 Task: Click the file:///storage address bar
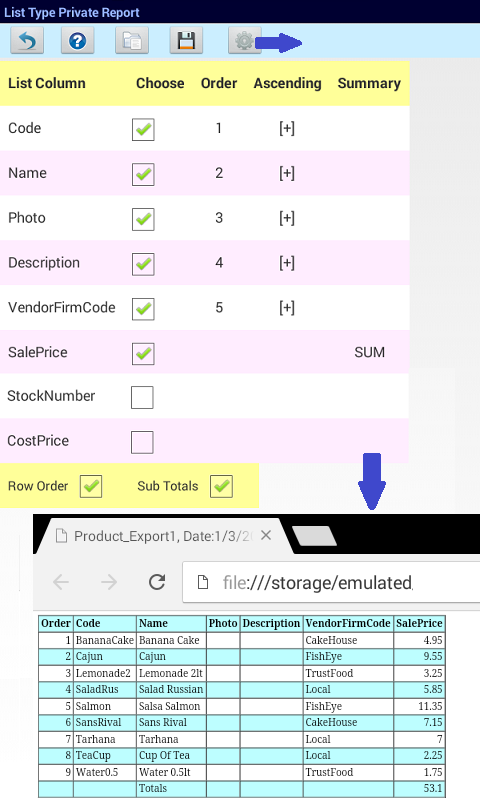332,582
